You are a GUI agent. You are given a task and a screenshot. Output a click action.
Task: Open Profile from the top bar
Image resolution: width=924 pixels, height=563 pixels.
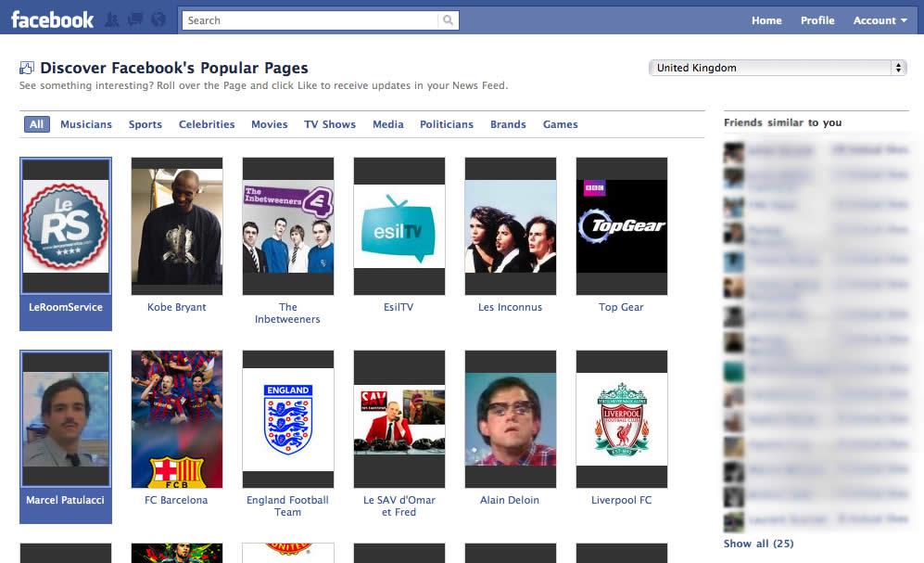[817, 20]
